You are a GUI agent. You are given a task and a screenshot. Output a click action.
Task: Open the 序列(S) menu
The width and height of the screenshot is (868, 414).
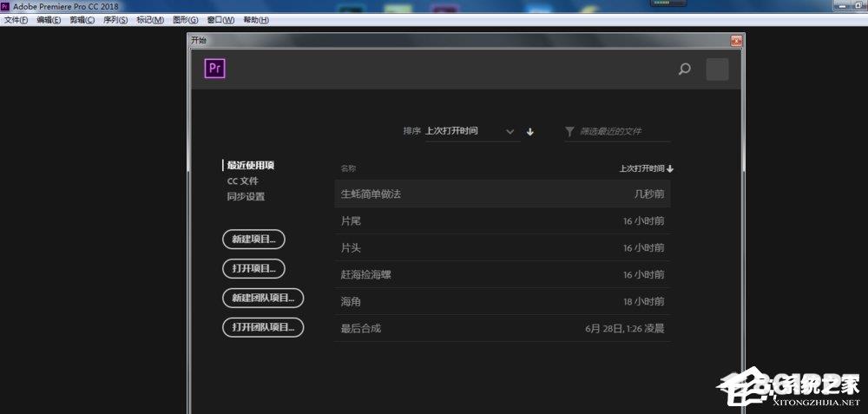pyautogui.click(x=115, y=20)
